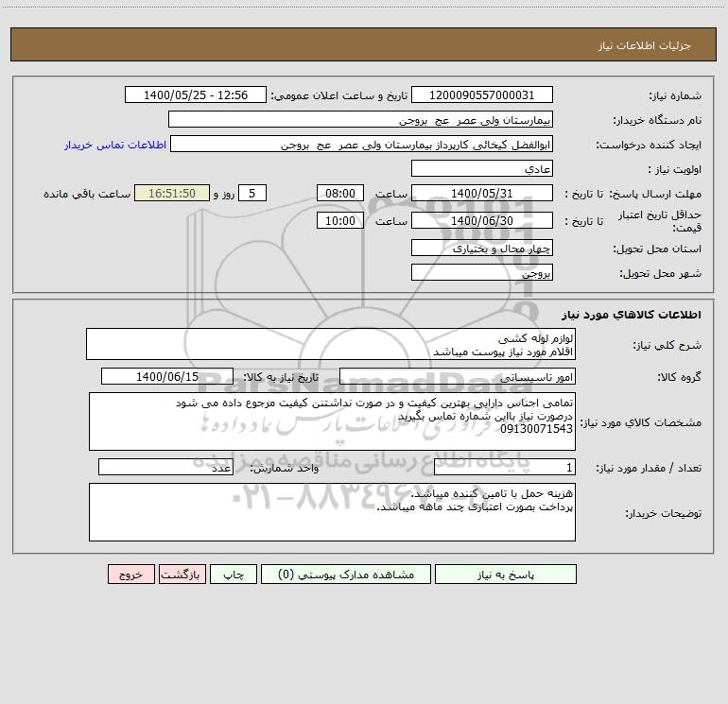Click the text 'ساعت باقی مانده'
This screenshot has height=704, width=728.
pos(87,194)
